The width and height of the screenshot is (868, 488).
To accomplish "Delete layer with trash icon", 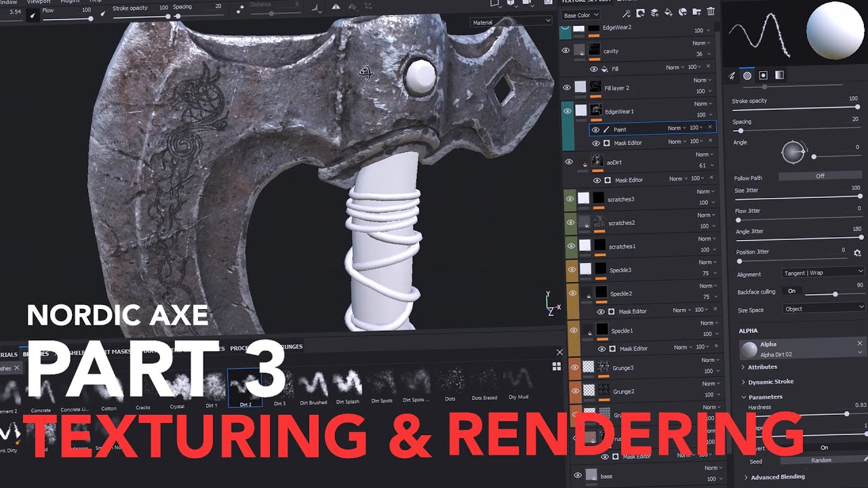I will (x=711, y=12).
